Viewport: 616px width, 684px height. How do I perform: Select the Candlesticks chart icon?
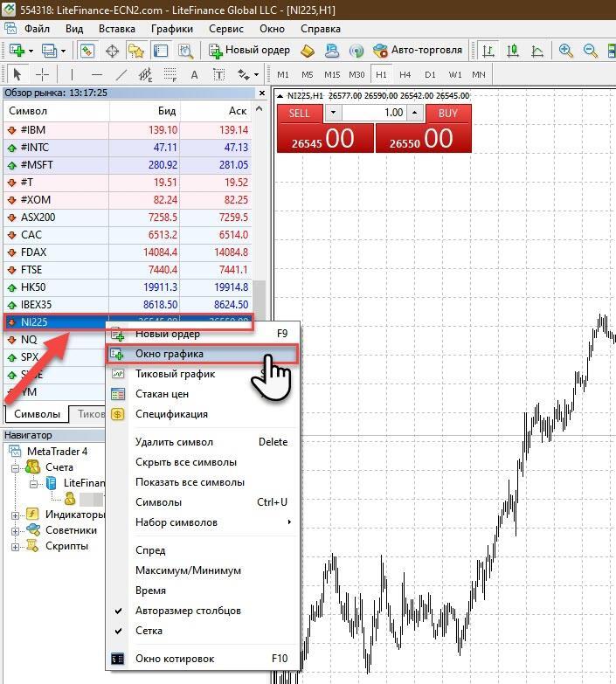coord(513,51)
